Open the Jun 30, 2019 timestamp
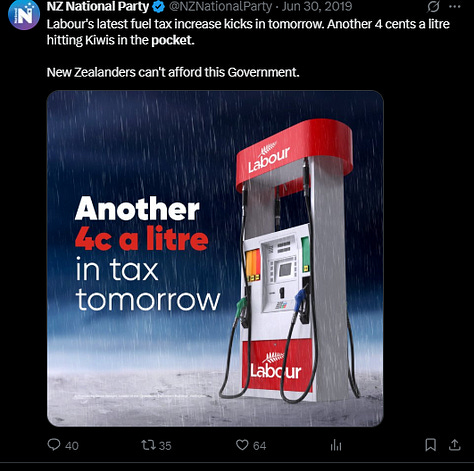The width and height of the screenshot is (474, 471). click(317, 7)
